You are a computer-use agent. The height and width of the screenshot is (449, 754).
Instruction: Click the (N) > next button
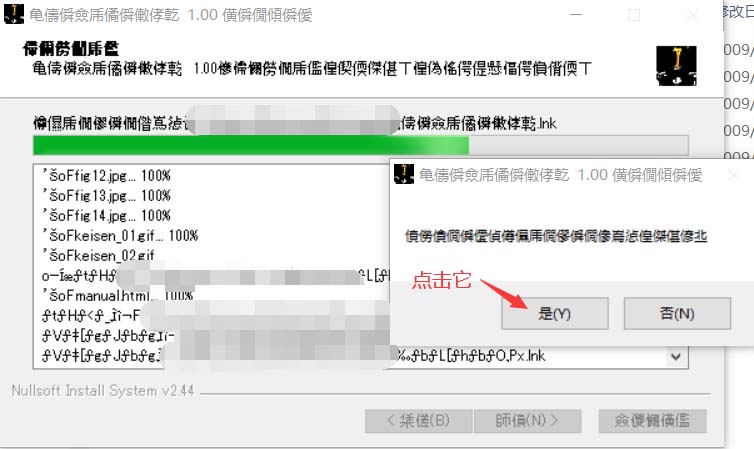point(528,421)
